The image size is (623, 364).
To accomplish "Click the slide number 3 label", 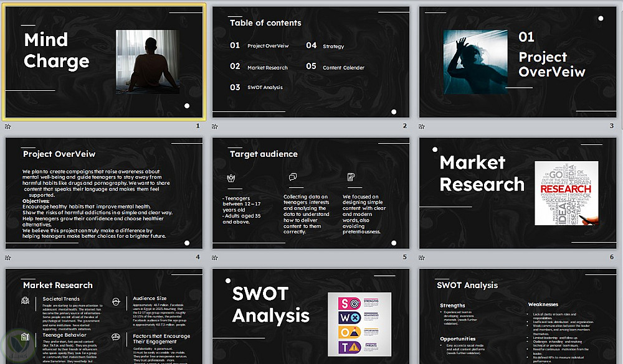I will (612, 126).
